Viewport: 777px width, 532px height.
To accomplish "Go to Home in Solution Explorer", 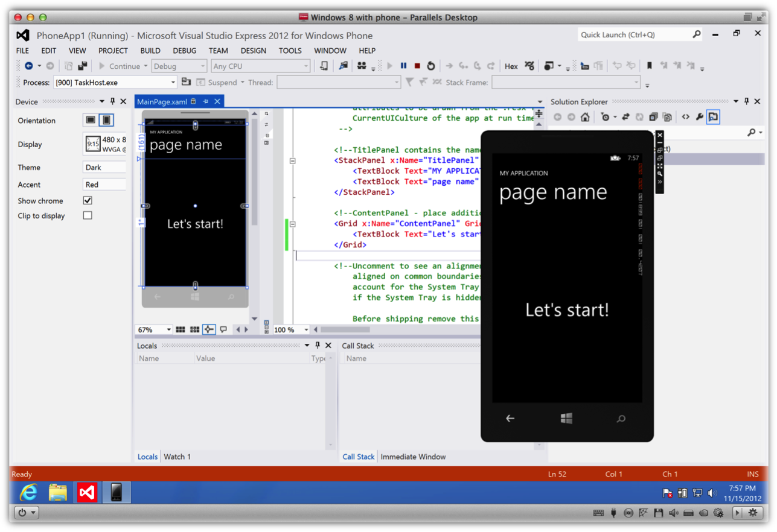I will [585, 117].
